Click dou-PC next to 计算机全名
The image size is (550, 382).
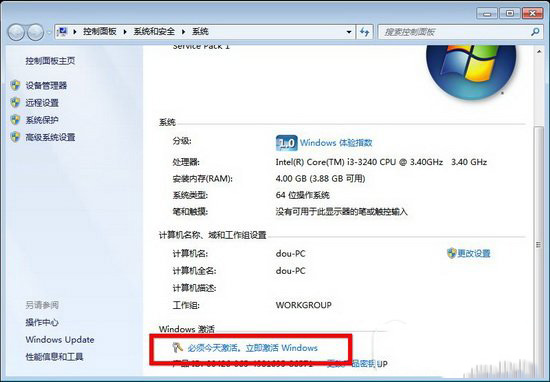(x=290, y=270)
